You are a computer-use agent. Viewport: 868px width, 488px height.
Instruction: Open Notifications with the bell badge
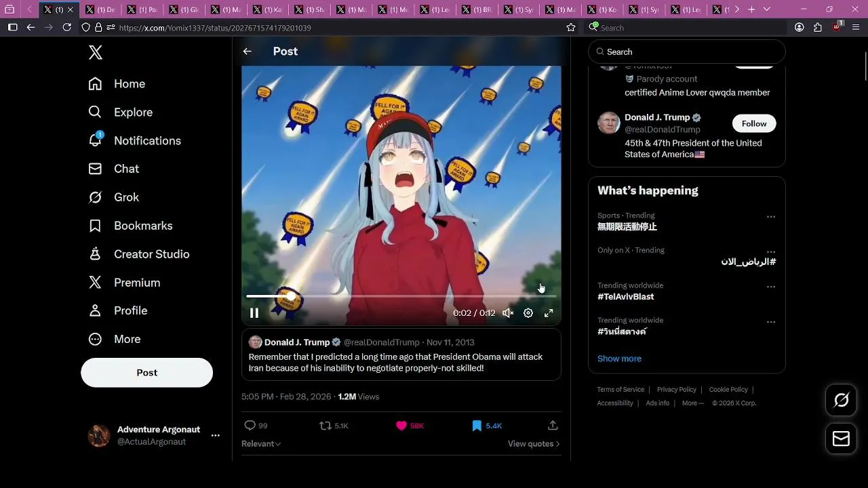134,141
